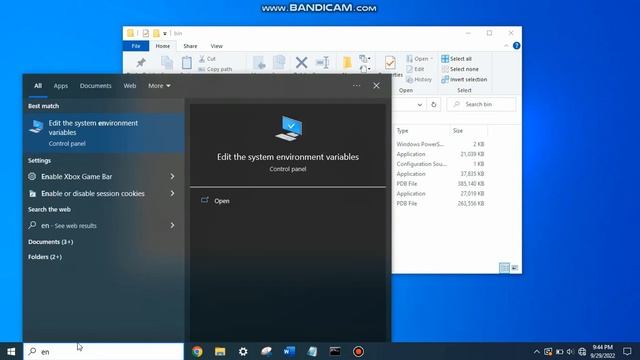Switch Explorer to details view icon
This screenshot has width=640, height=360.
click(504, 268)
